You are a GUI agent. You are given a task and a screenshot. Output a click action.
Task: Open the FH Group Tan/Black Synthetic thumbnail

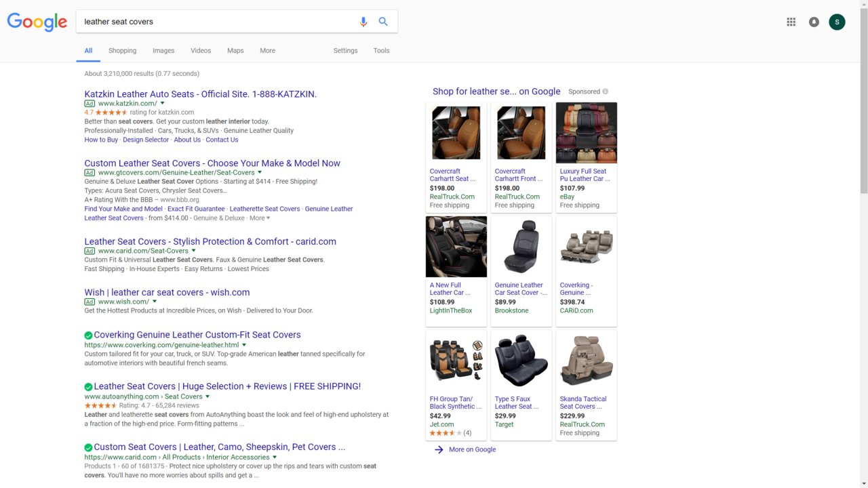pyautogui.click(x=456, y=361)
